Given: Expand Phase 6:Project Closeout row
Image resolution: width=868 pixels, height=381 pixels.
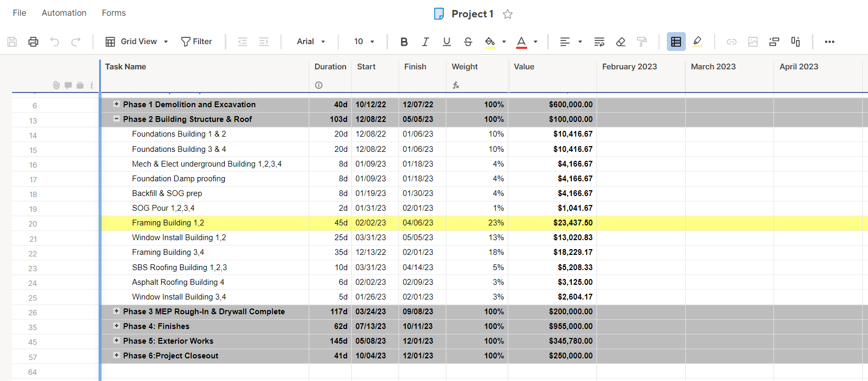Looking at the screenshot, I should tap(117, 355).
